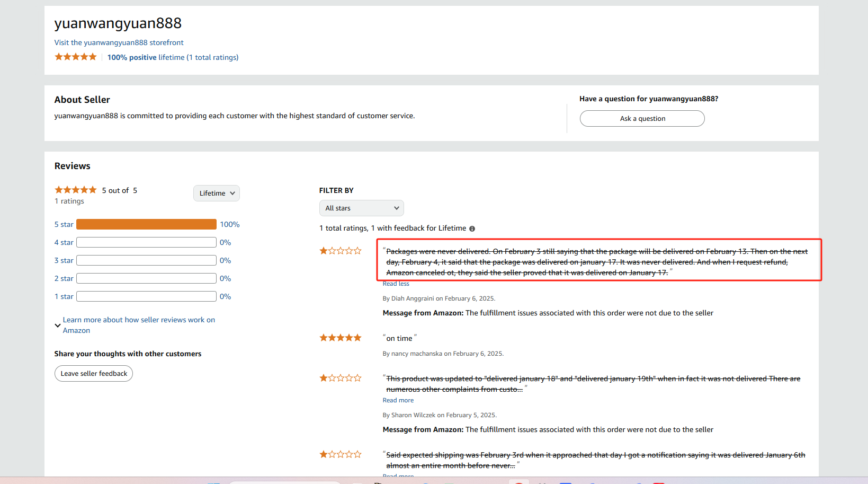Image resolution: width=868 pixels, height=484 pixels.
Task: Click the Message from Amazon under Diah Anggraini's review
Action: 548,313
